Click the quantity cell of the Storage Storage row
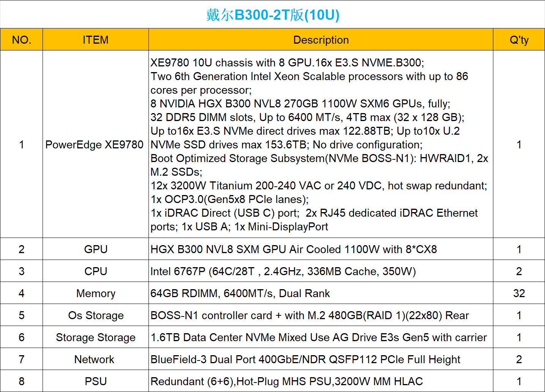Image resolution: width=545 pixels, height=392 pixels. coord(519,337)
